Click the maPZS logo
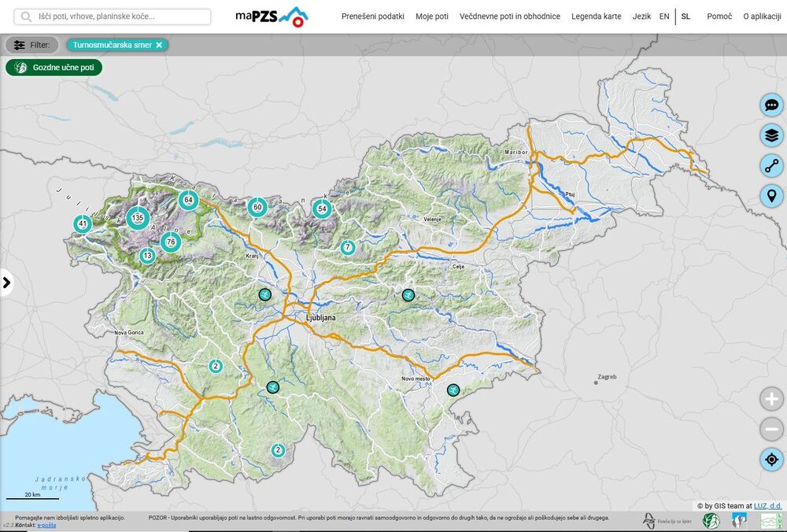 [x=272, y=17]
